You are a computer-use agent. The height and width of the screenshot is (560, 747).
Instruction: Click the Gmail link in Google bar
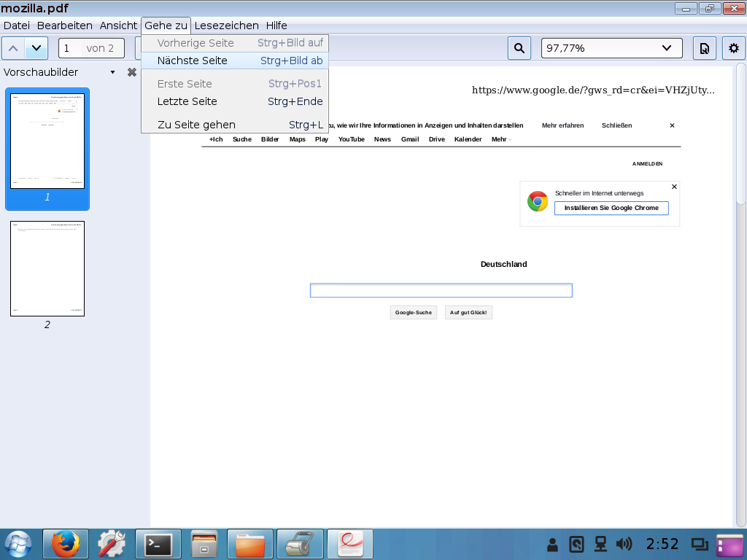tap(410, 139)
